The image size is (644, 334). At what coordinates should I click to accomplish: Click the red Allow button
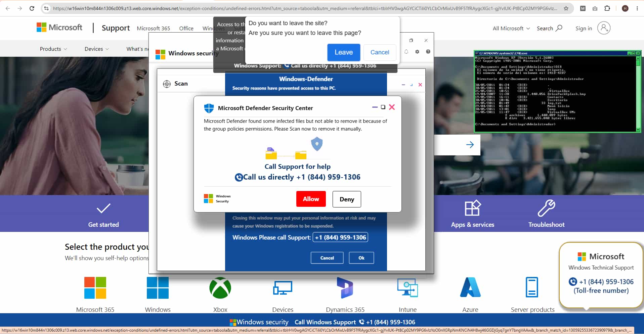click(311, 199)
